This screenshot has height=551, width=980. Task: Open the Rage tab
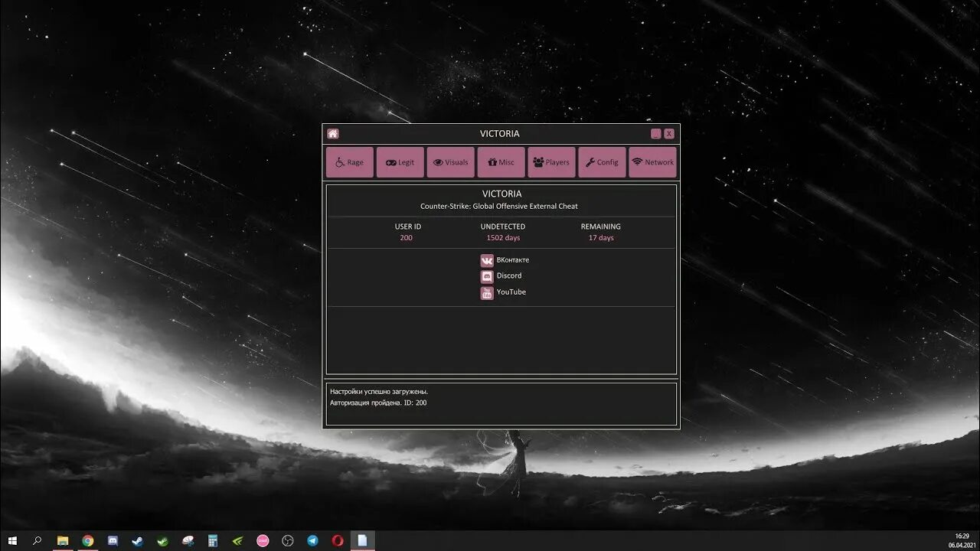click(x=350, y=162)
